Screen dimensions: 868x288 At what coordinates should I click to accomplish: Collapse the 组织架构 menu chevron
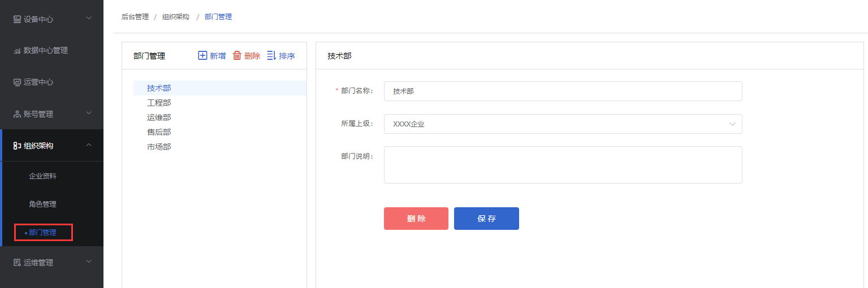[x=89, y=145]
